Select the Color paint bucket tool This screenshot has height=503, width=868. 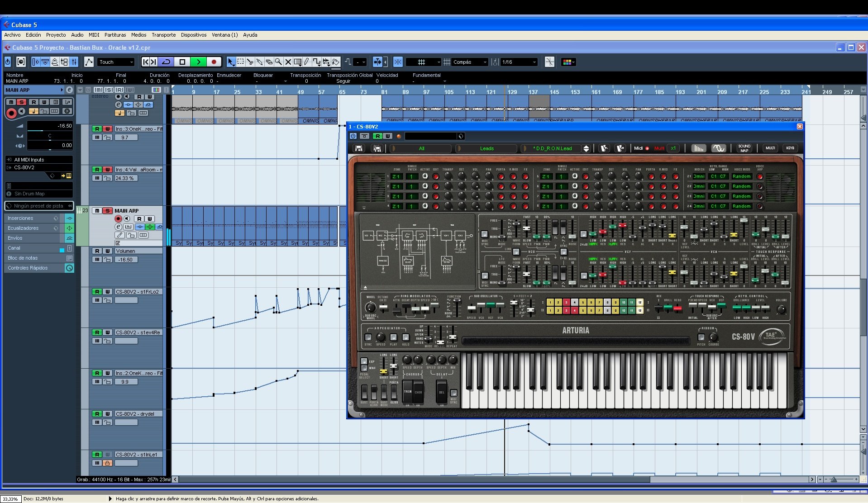click(x=336, y=62)
